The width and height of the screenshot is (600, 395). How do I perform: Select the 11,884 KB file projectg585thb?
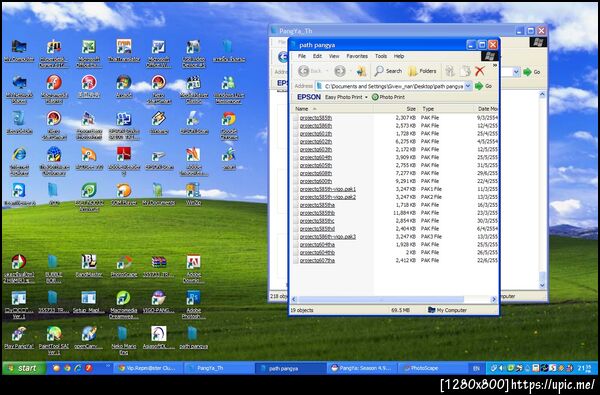pyautogui.click(x=317, y=213)
